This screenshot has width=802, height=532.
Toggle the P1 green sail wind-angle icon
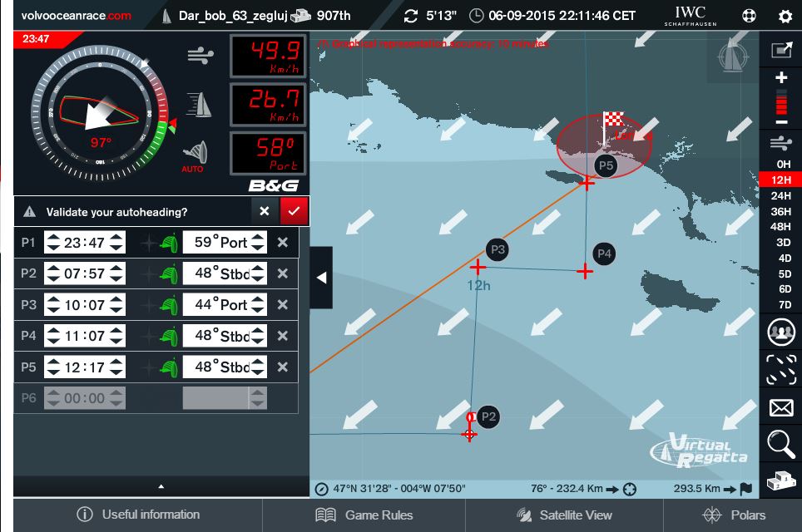tap(169, 243)
